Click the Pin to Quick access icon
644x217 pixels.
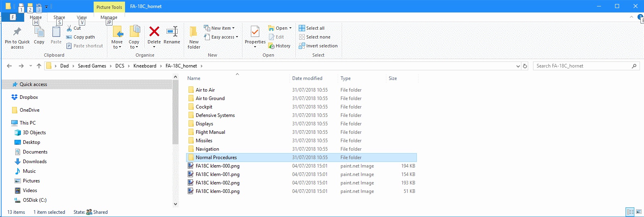click(x=17, y=32)
